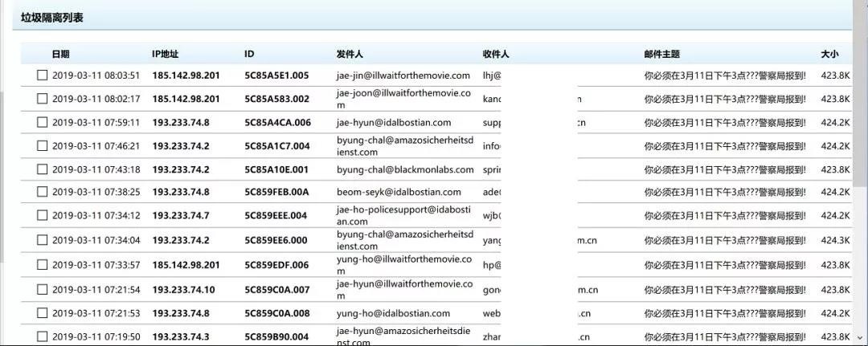This screenshot has width=868, height=346.
Task: Check the box for 2019-03-11 08:03:51 row
Action: (x=43, y=75)
